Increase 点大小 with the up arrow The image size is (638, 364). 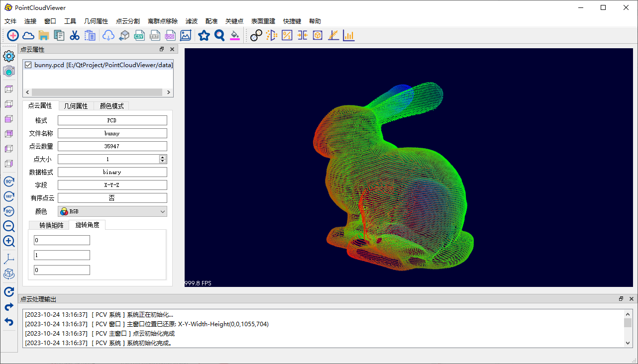pyautogui.click(x=163, y=157)
